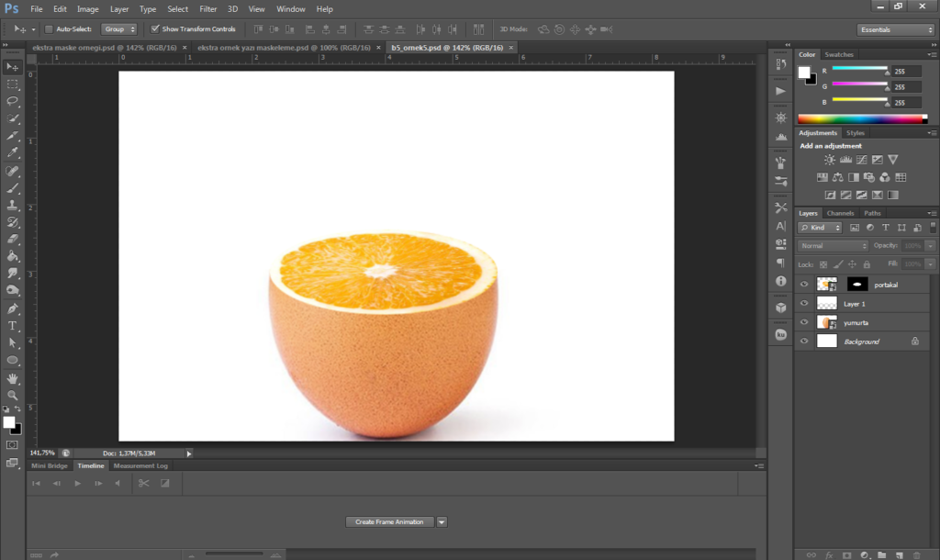Viewport: 940px width, 560px height.
Task: Click the Split at Playhead scissors icon
Action: (x=143, y=483)
